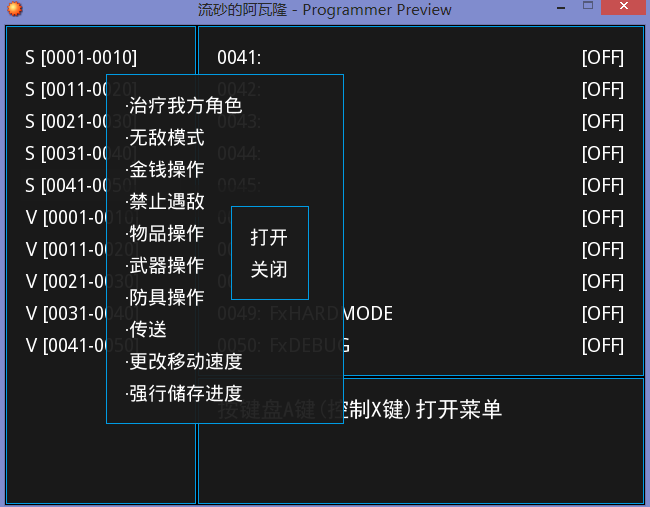Image resolution: width=650 pixels, height=507 pixels.
Task: Select switch range S [0021-0030]
Action: coord(81,121)
